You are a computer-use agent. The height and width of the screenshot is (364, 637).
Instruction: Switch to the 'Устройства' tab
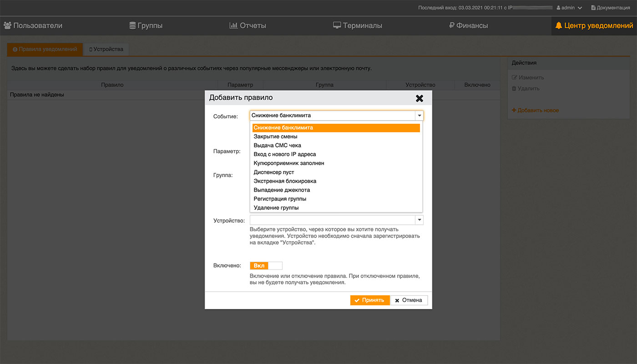[106, 49]
